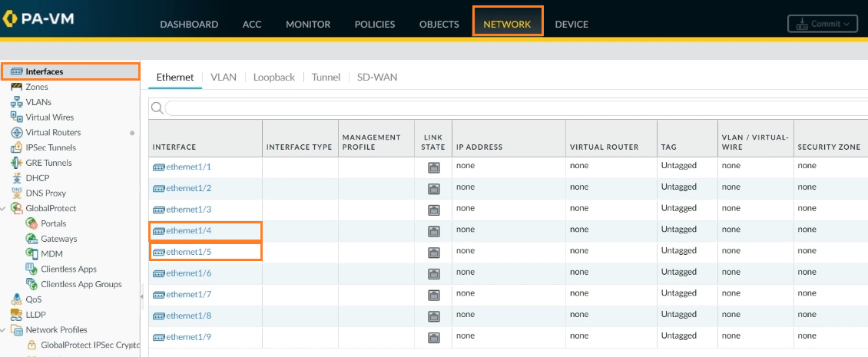868x357 pixels.
Task: Click the link state icon for ethernet1/6
Action: click(x=434, y=274)
